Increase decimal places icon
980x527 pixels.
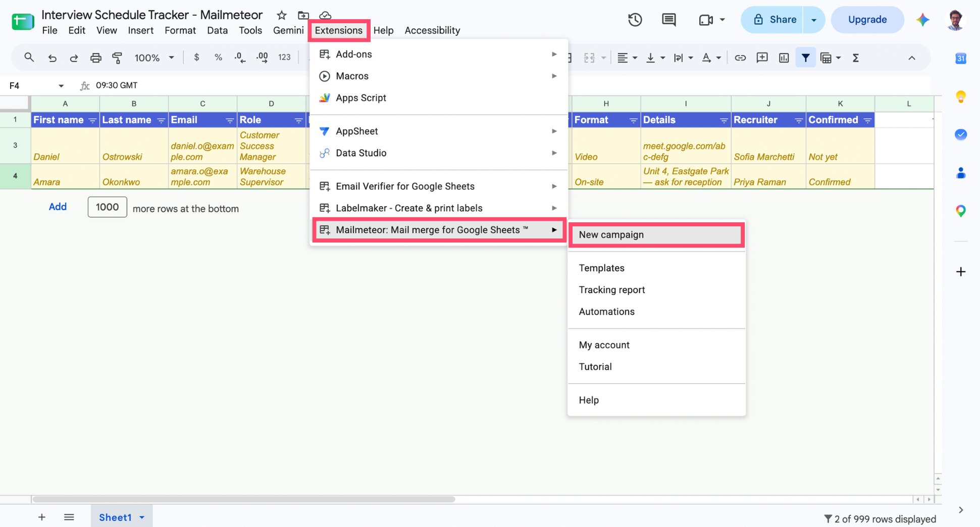point(262,58)
